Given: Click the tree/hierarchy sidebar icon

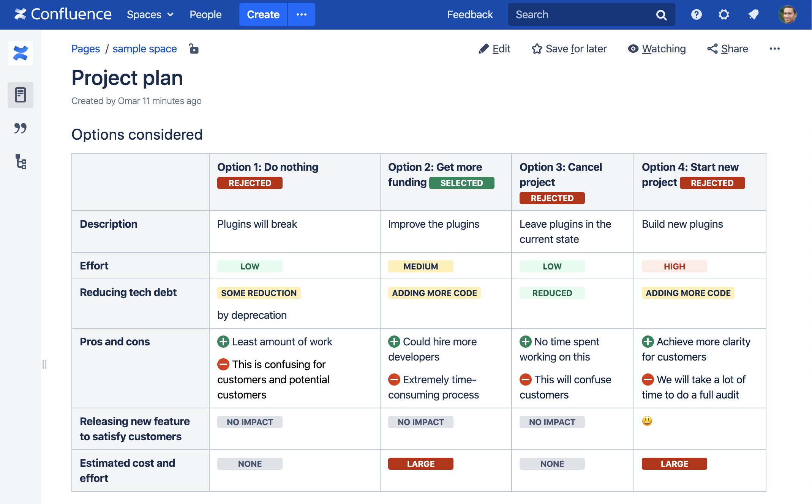Looking at the screenshot, I should pyautogui.click(x=21, y=162).
